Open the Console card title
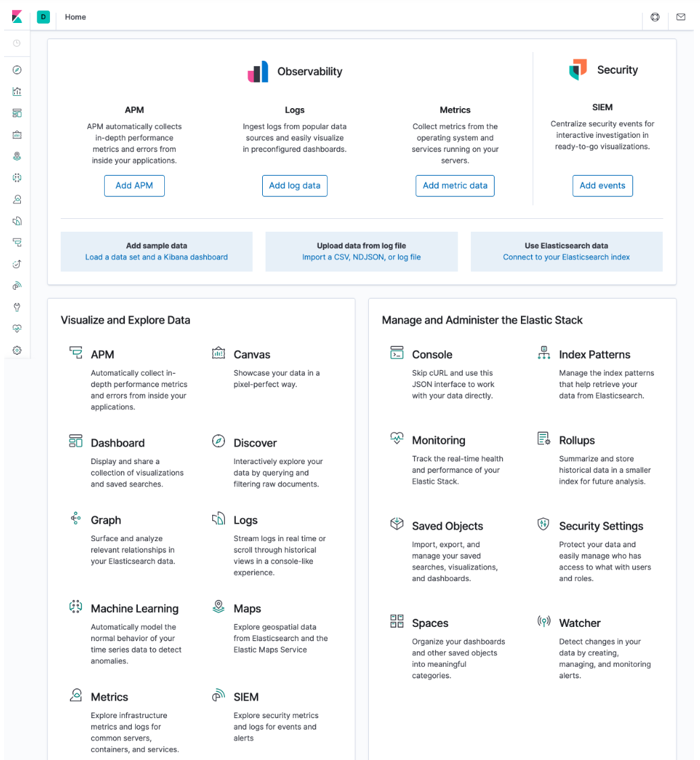Screen dimensions: 700x760 [x=432, y=354]
